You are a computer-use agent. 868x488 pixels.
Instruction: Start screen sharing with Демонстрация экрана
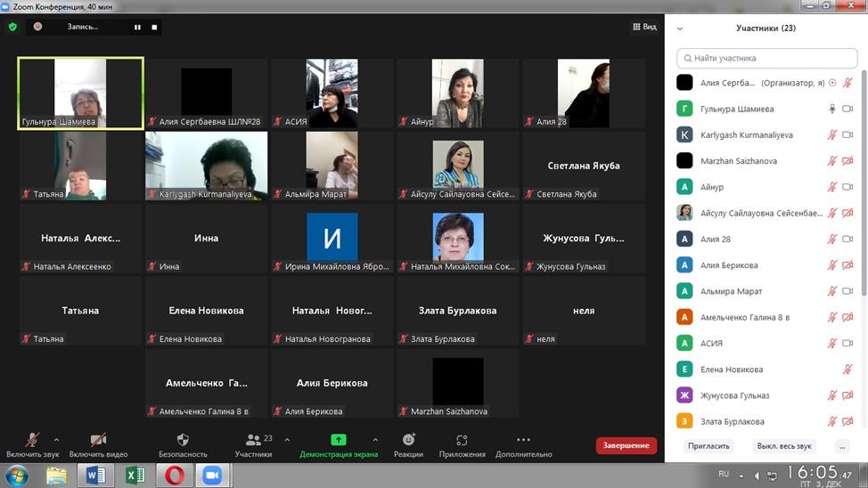tap(339, 444)
